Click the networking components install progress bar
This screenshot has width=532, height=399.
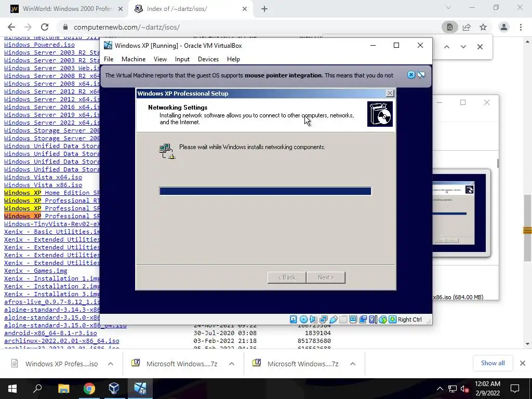pos(265,191)
